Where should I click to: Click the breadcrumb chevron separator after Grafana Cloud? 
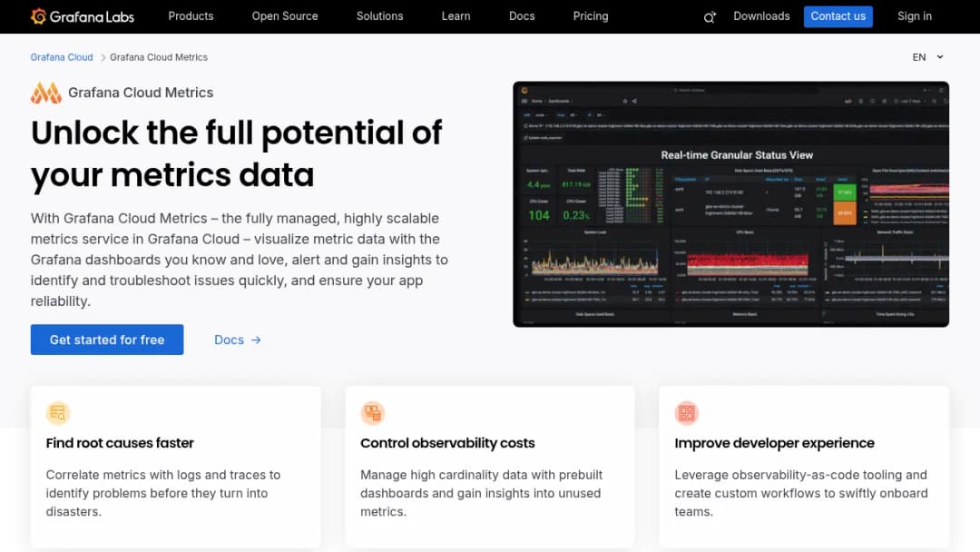[103, 57]
